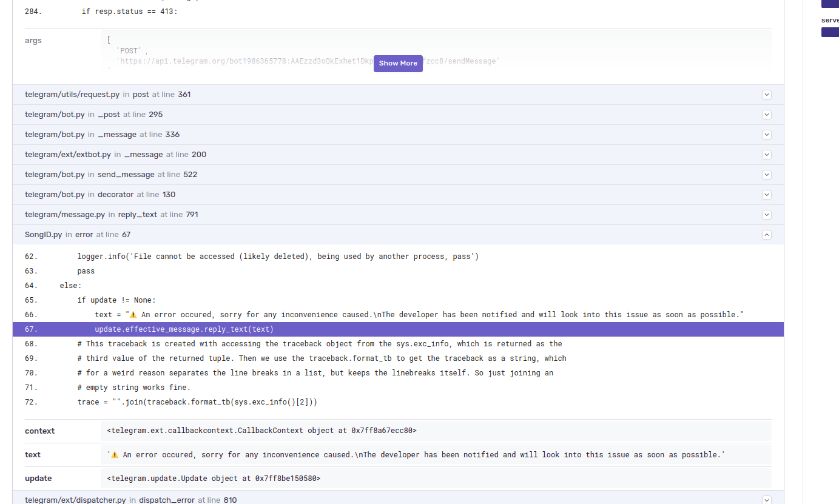Click telegram/ext/dispatcher.py filename text
The width and height of the screenshot is (839, 504).
coord(75,500)
